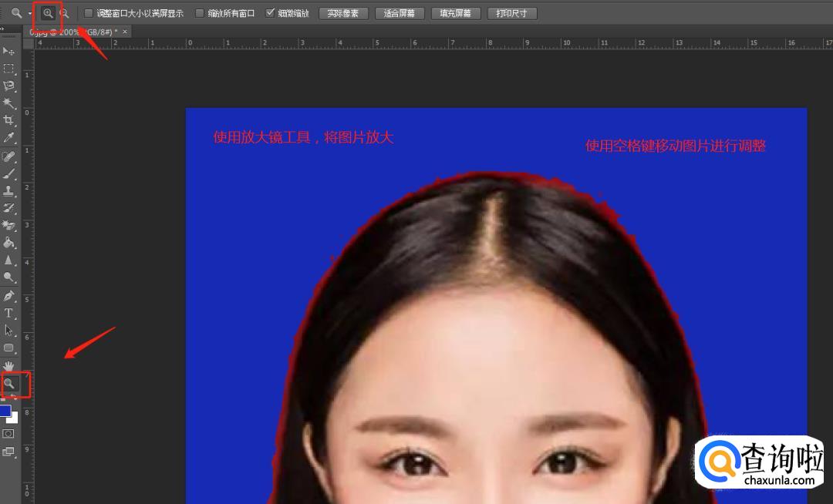Open the blue foreground color swatch

pyautogui.click(x=5, y=412)
